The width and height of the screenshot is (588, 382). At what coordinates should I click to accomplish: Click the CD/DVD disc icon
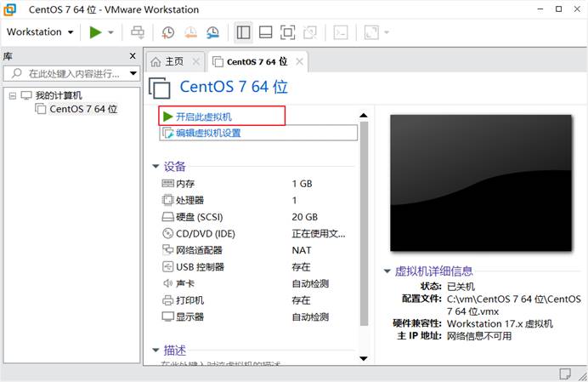point(167,233)
